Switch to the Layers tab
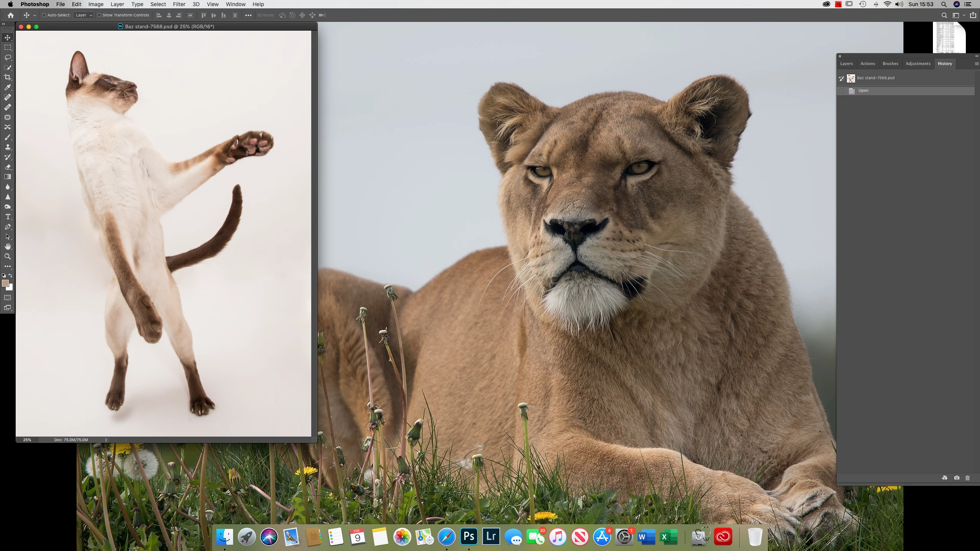 [846, 64]
